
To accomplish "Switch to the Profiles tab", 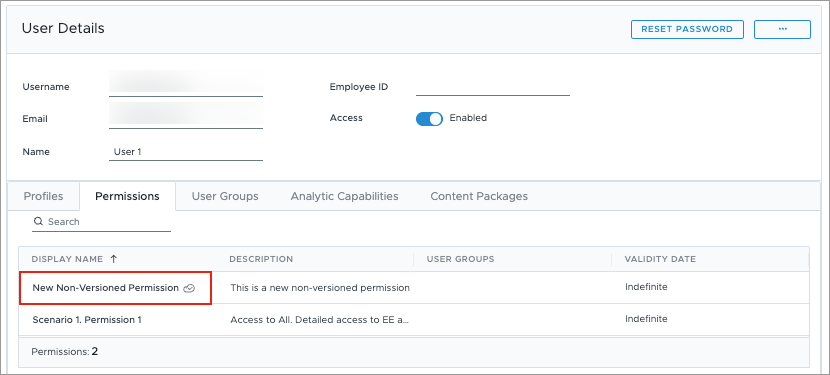I will tap(43, 197).
